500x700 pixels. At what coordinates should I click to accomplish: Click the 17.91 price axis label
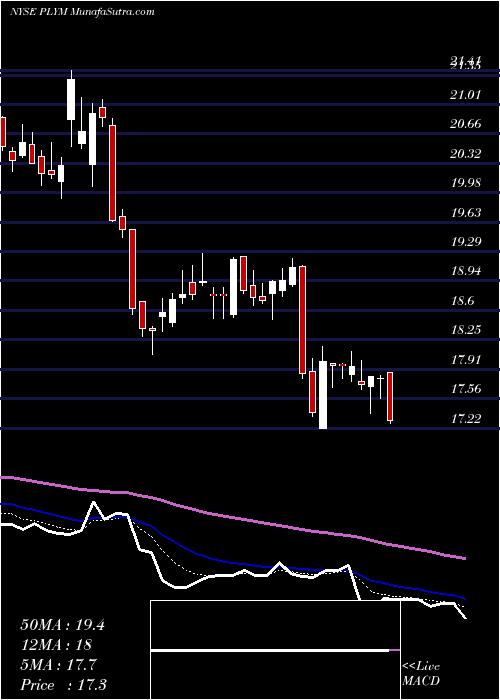pyautogui.click(x=466, y=359)
